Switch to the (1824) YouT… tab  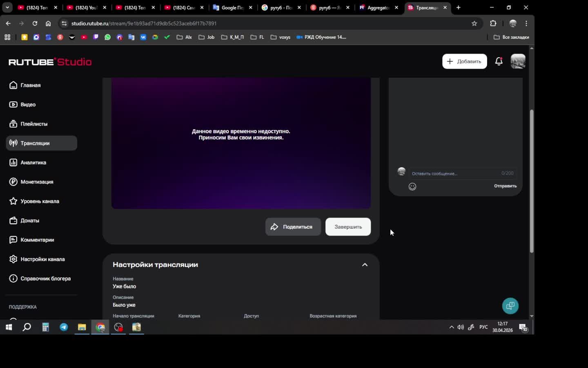coord(87,7)
